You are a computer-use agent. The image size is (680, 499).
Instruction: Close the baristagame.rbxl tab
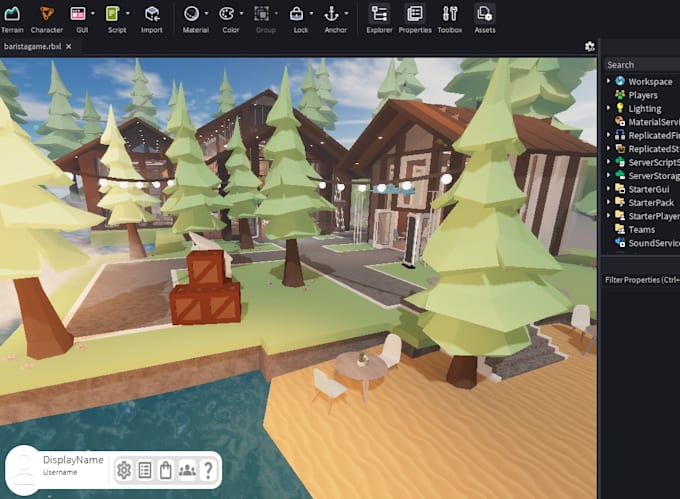[69, 46]
